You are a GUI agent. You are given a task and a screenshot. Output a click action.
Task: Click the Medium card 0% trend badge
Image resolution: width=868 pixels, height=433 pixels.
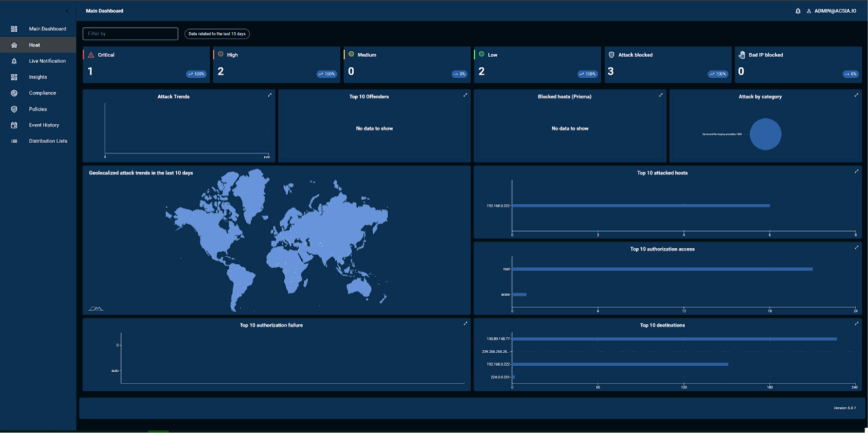click(459, 74)
